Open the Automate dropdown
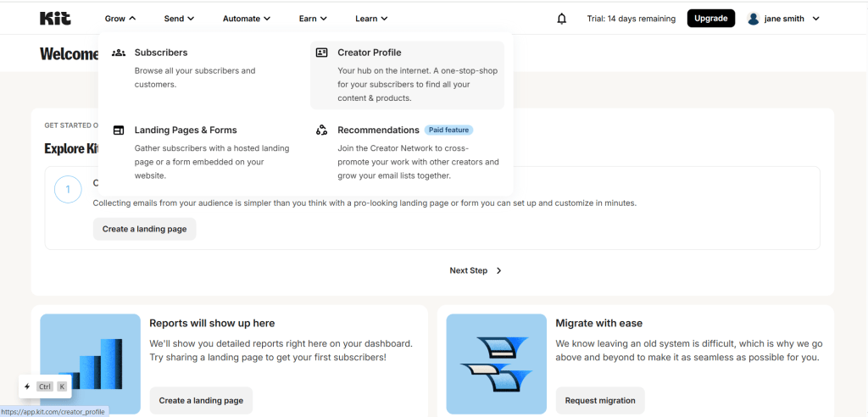This screenshot has width=868, height=417. click(x=246, y=19)
